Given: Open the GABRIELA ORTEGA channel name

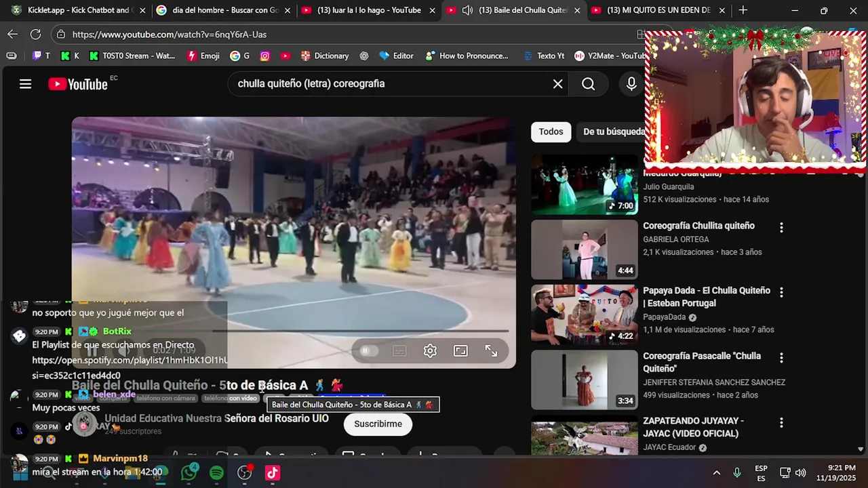Looking at the screenshot, I should click(x=675, y=239).
